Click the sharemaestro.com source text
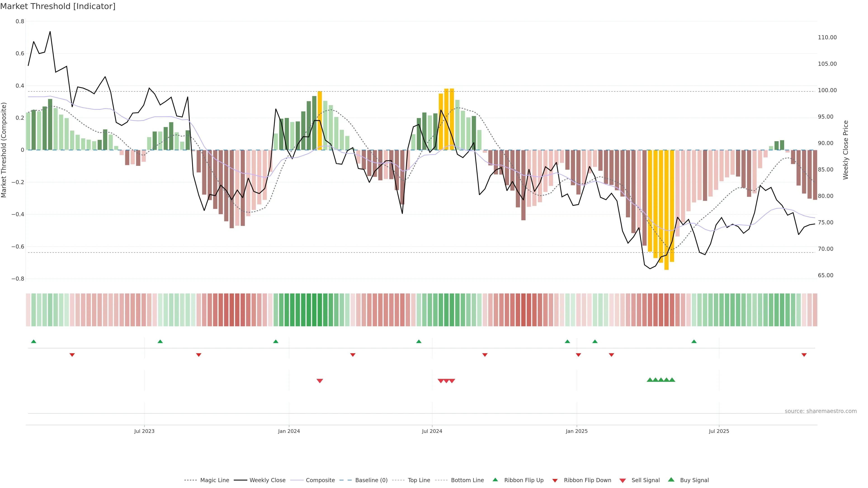 click(x=821, y=411)
